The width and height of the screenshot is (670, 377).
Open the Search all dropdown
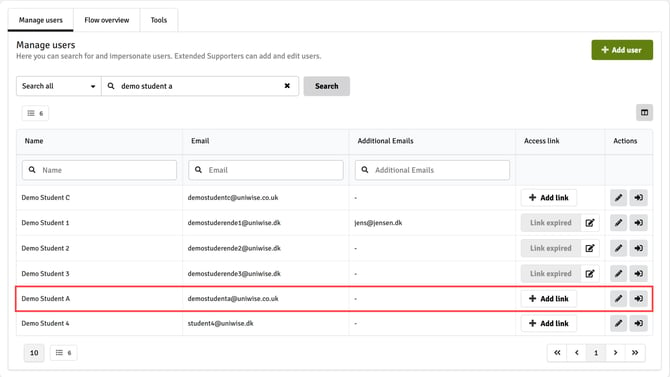tap(59, 86)
